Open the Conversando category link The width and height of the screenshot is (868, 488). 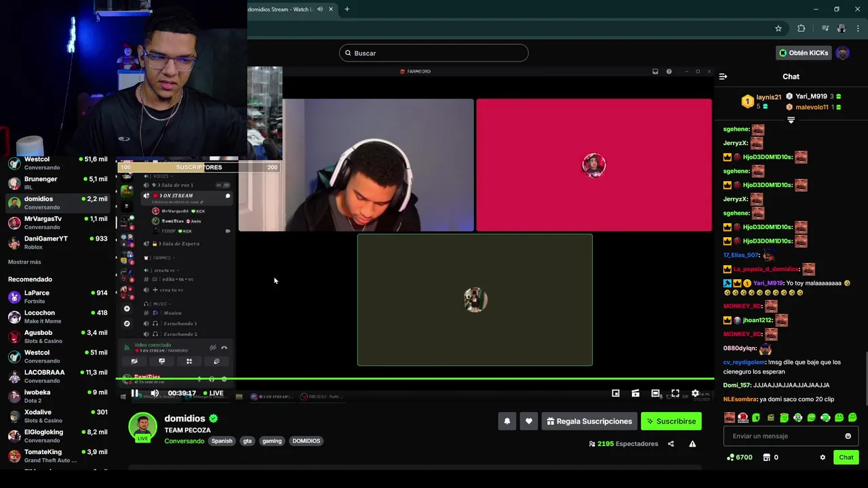(x=184, y=441)
